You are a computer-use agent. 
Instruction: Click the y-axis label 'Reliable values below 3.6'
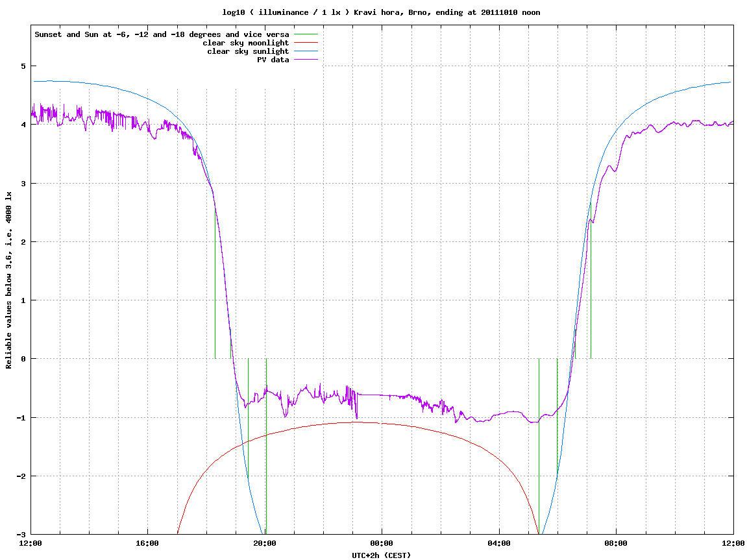8,280
